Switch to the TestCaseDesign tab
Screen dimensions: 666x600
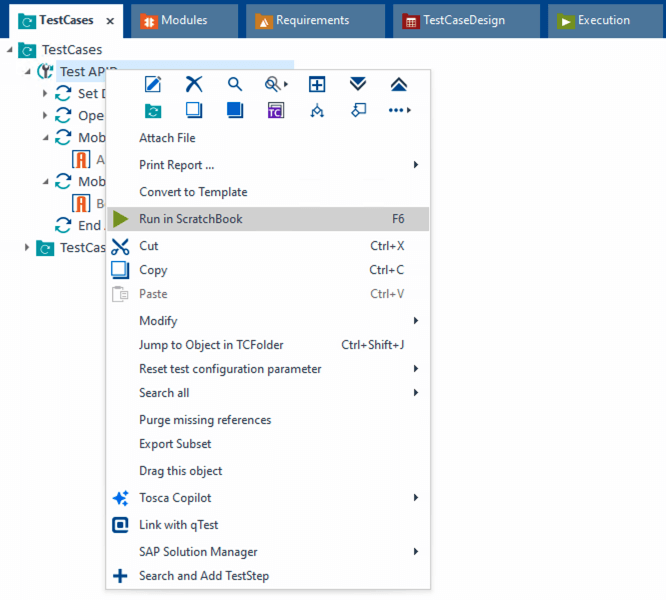pos(466,21)
